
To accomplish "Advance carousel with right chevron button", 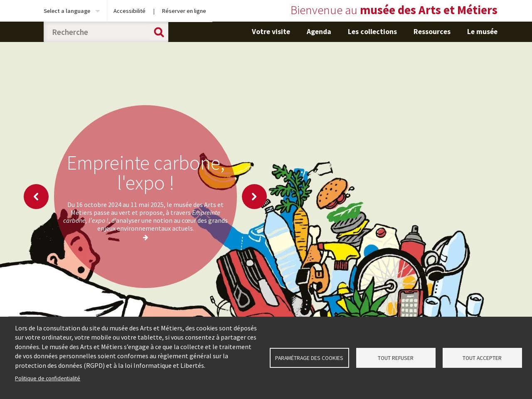I will tap(254, 197).
